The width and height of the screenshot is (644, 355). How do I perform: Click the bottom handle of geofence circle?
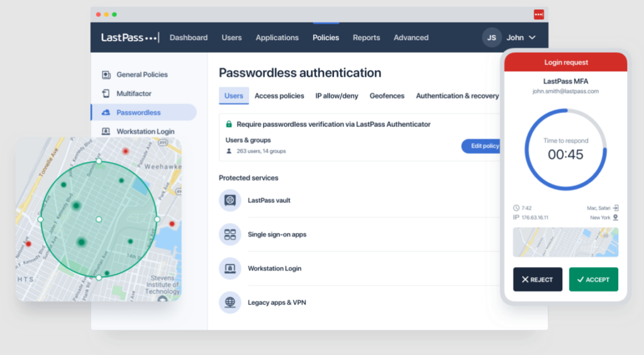pos(99,278)
